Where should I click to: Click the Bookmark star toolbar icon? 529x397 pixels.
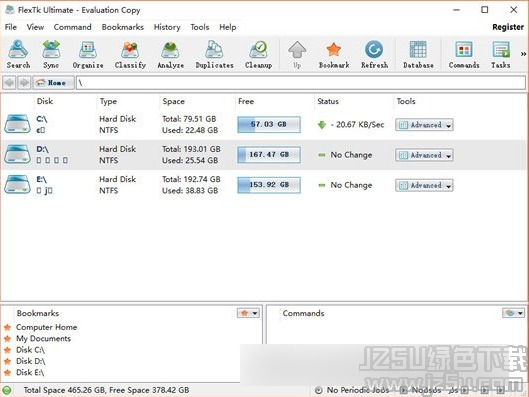pos(334,54)
